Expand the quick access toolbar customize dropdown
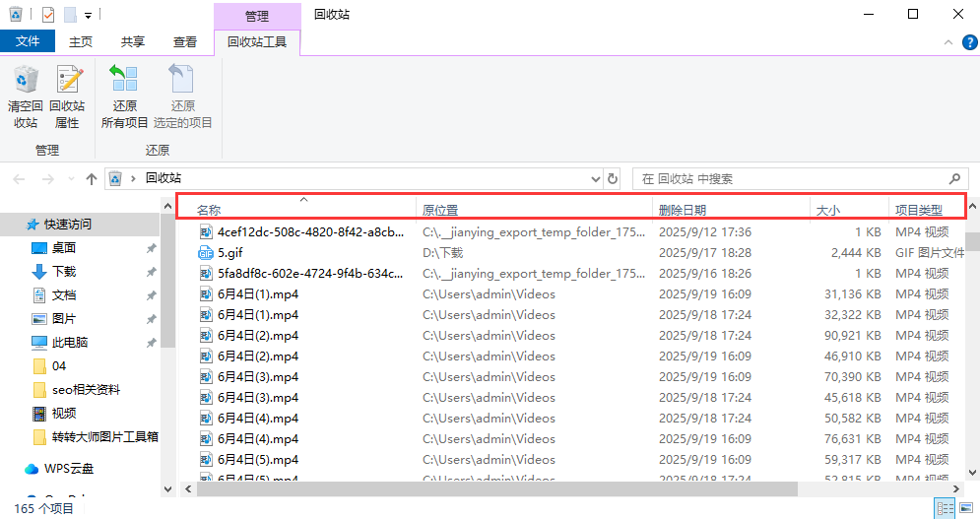This screenshot has height=519, width=980. (89, 15)
